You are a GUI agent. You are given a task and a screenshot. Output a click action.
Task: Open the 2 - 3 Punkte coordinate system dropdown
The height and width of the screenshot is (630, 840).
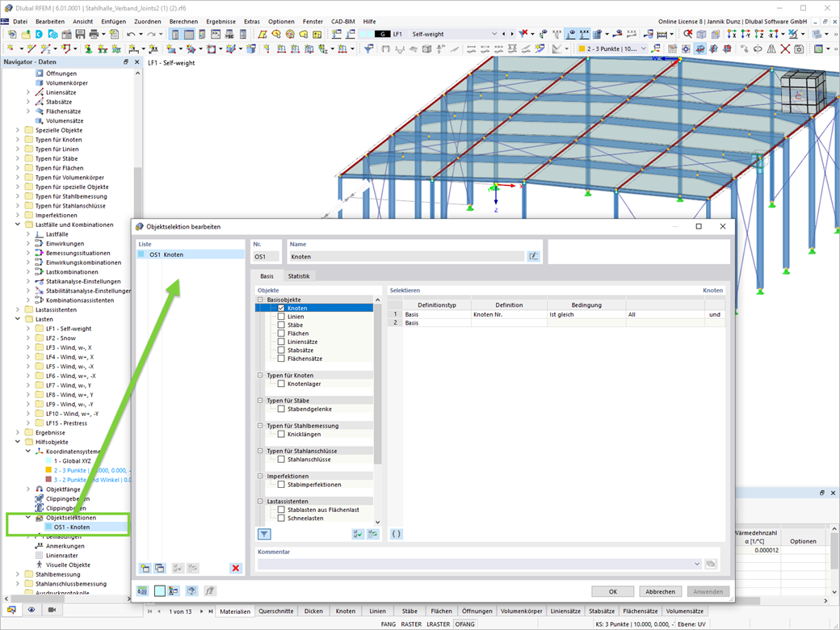coord(644,48)
